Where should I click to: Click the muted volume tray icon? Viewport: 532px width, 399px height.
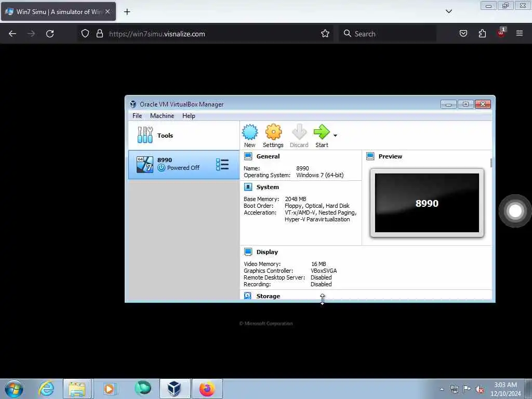(x=480, y=389)
